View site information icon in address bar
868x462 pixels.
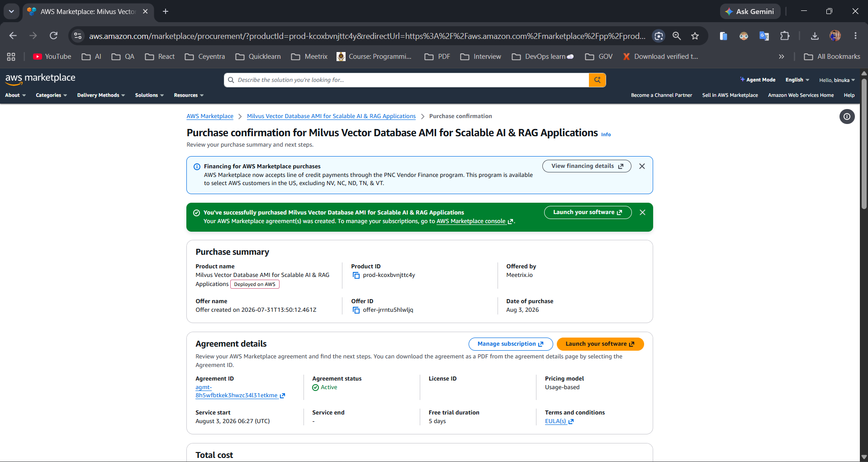pyautogui.click(x=78, y=36)
